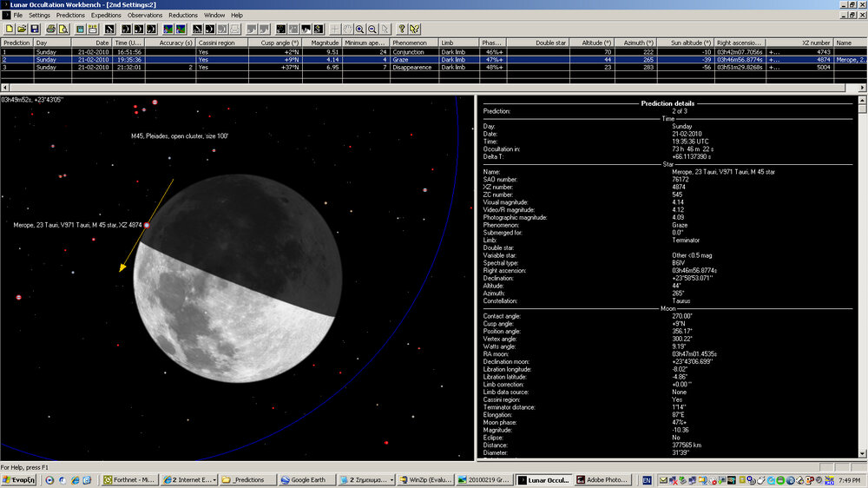Click the Zoom In magnifier icon
Screen dimensions: 868x488
359,29
